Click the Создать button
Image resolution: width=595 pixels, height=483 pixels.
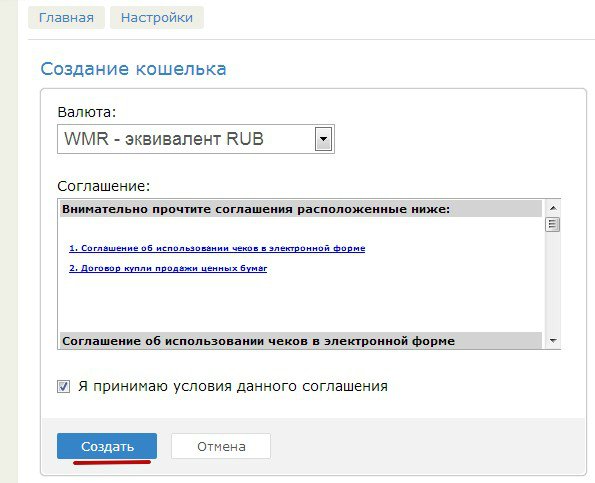[x=107, y=446]
